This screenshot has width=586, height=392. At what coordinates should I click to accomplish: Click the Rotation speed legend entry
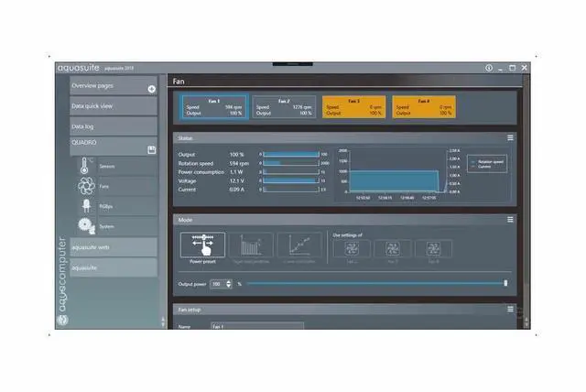pos(487,162)
